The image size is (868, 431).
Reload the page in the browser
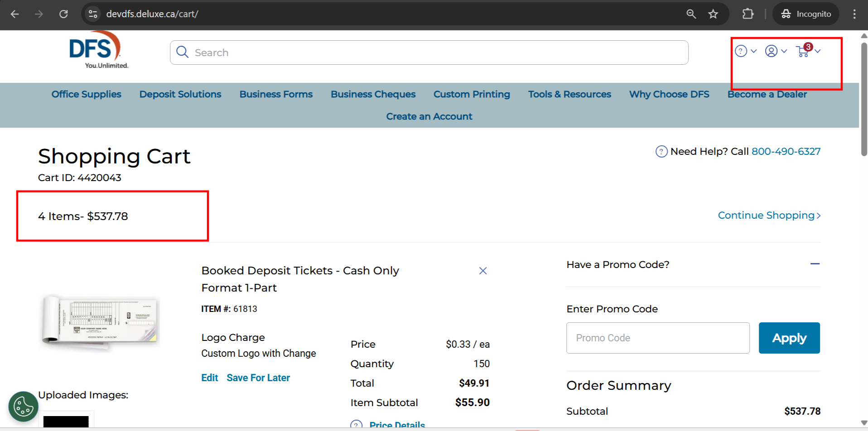(63, 14)
